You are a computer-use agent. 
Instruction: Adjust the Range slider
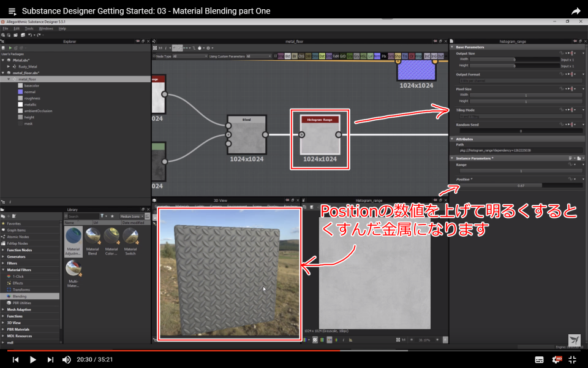tap(521, 171)
